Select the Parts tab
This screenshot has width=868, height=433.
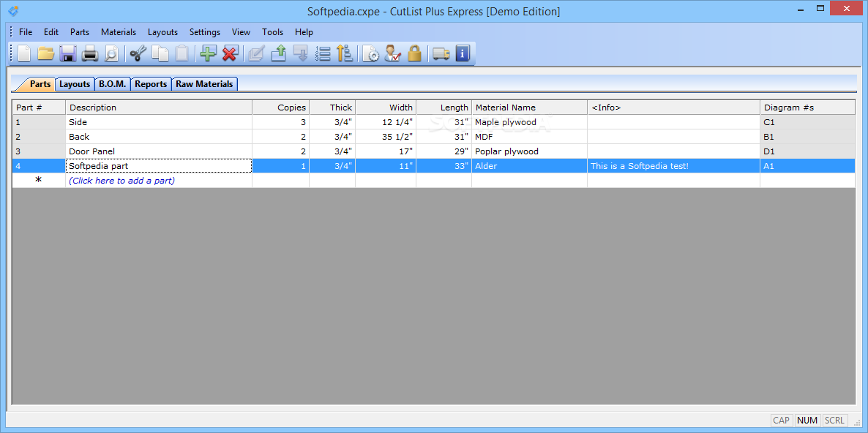pos(40,84)
